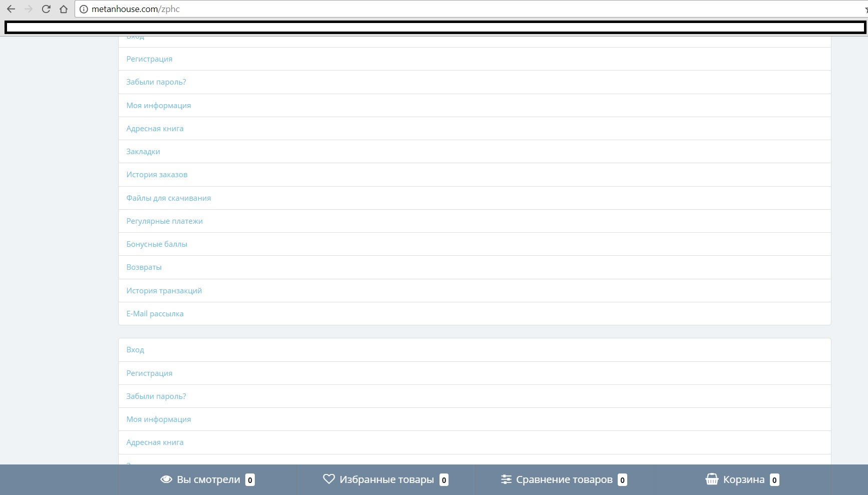The width and height of the screenshot is (868, 495).
Task: Click the site info icon in address bar
Action: (x=84, y=9)
